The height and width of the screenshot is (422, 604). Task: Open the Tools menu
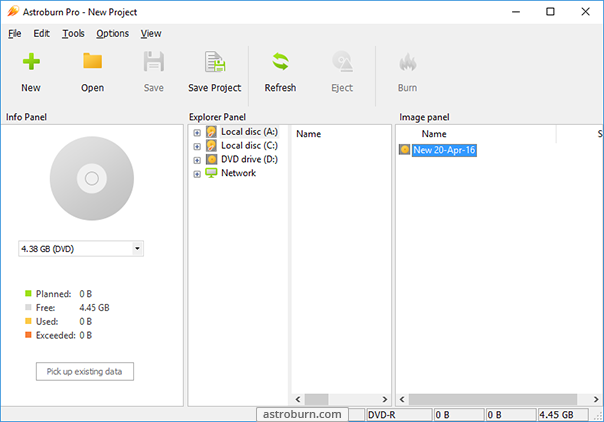(74, 33)
